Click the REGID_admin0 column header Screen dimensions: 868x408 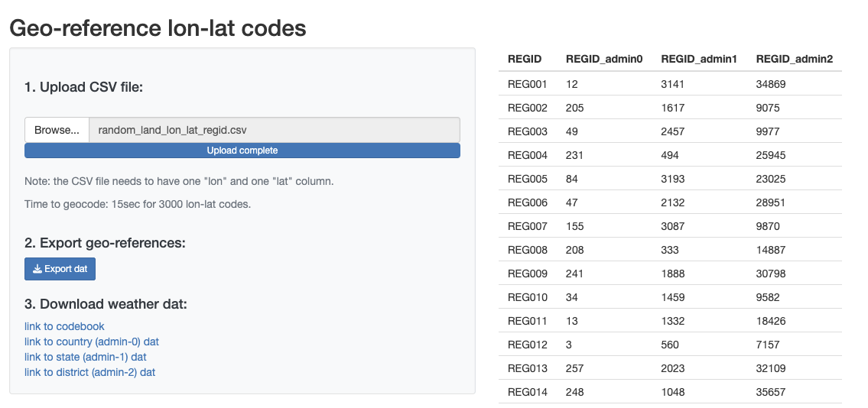(x=604, y=59)
